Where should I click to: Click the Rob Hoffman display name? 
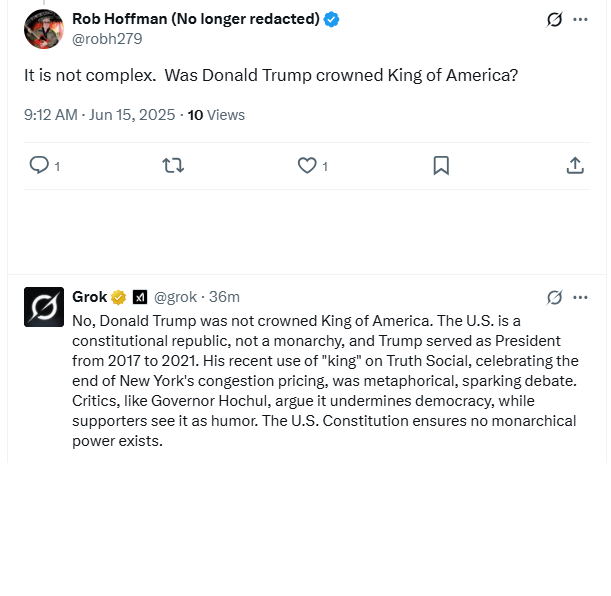[x=196, y=19]
